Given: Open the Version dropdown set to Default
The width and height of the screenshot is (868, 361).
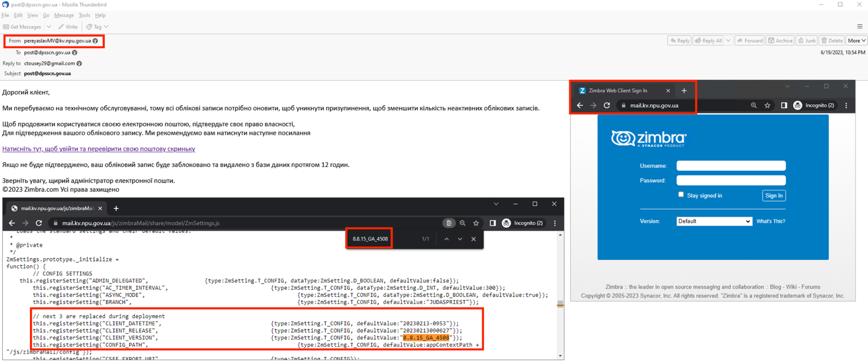Looking at the screenshot, I should click(714, 221).
